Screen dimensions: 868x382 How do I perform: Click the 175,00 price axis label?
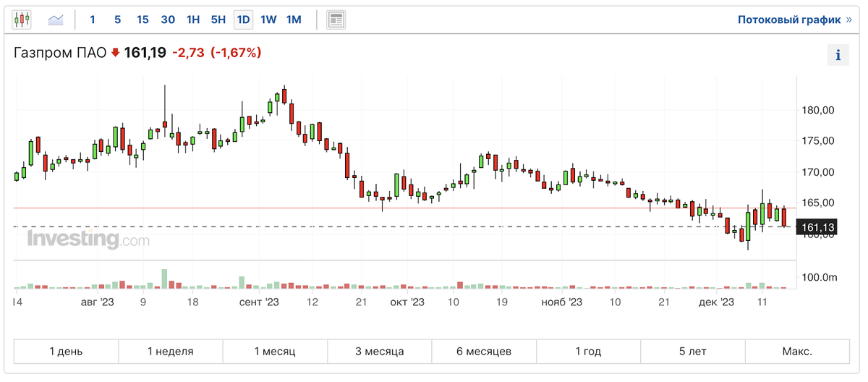click(820, 141)
